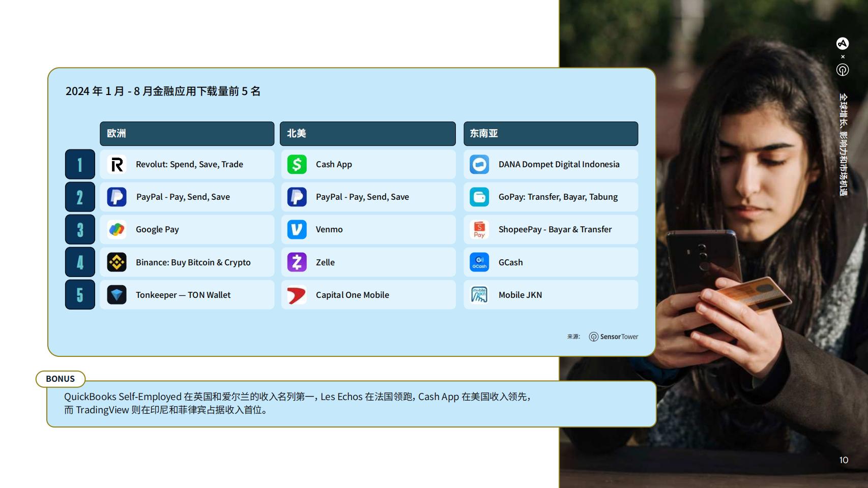
Task: Click the rank 4 number badge
Action: click(x=80, y=262)
